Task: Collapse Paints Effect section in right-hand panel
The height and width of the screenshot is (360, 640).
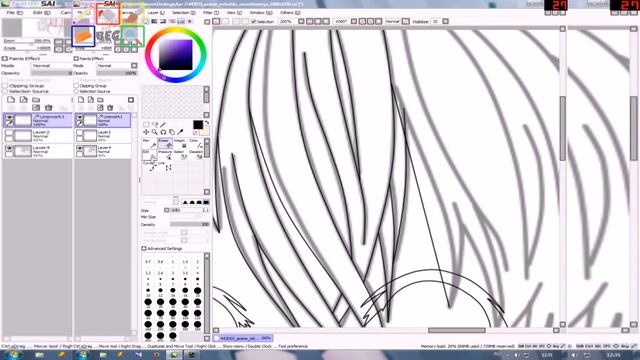Action: click(x=76, y=58)
